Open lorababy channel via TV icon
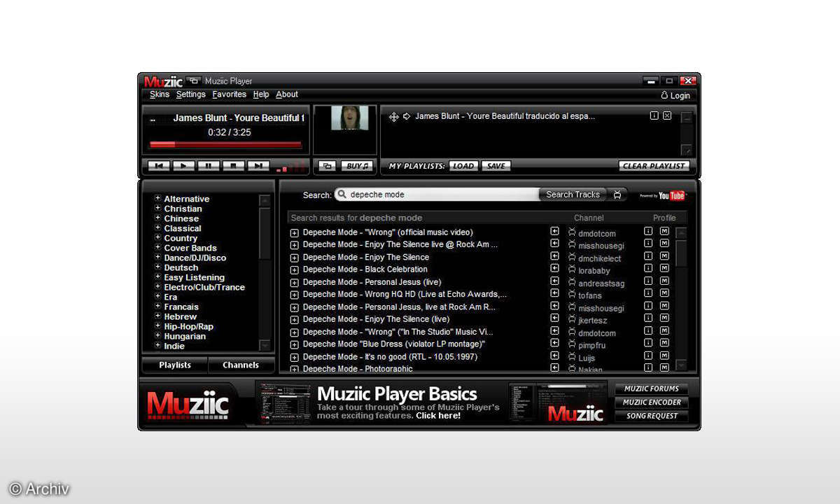Screen dimensions: 840x504 572,269
